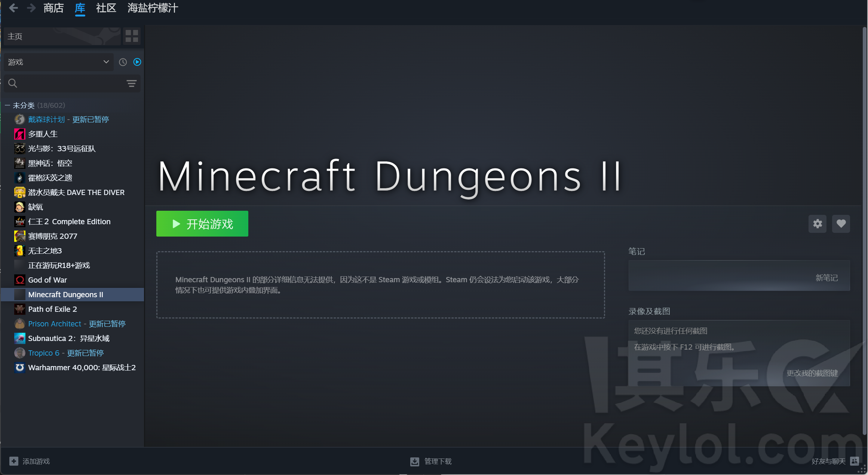Open game settings with the gear icon
This screenshot has width=868, height=475.
click(x=818, y=224)
